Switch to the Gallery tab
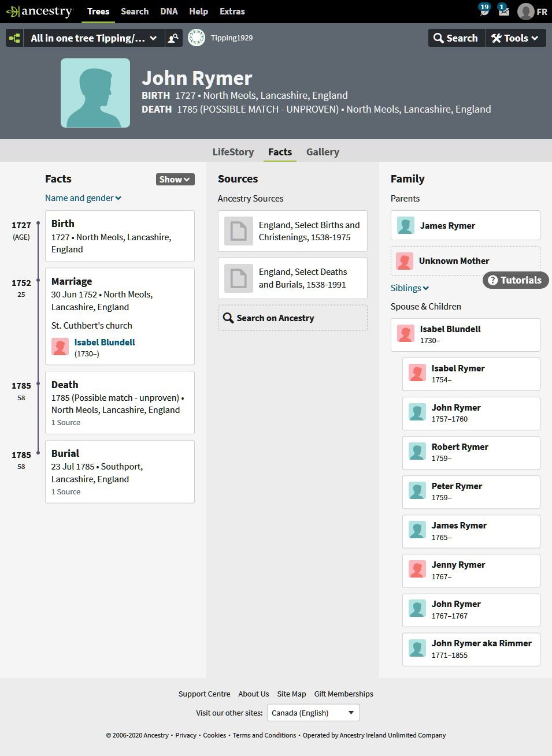552x756 pixels. click(x=323, y=152)
